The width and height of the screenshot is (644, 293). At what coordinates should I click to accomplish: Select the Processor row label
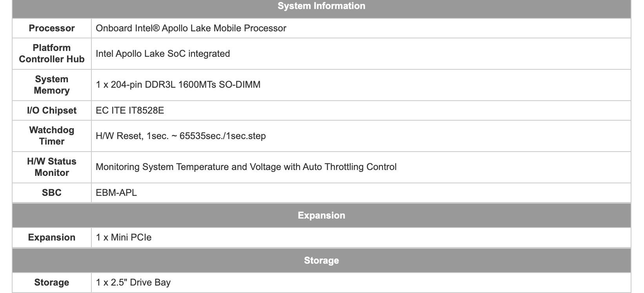tap(52, 28)
